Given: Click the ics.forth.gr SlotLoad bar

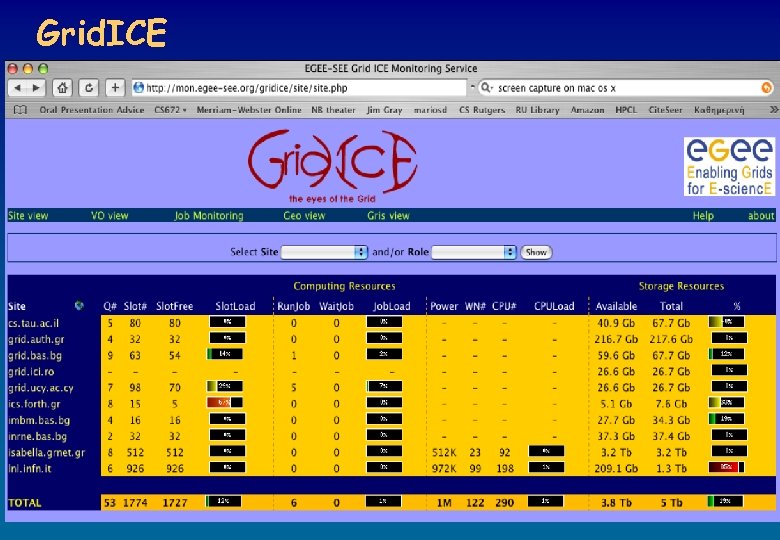Looking at the screenshot, I should pyautogui.click(x=225, y=402).
